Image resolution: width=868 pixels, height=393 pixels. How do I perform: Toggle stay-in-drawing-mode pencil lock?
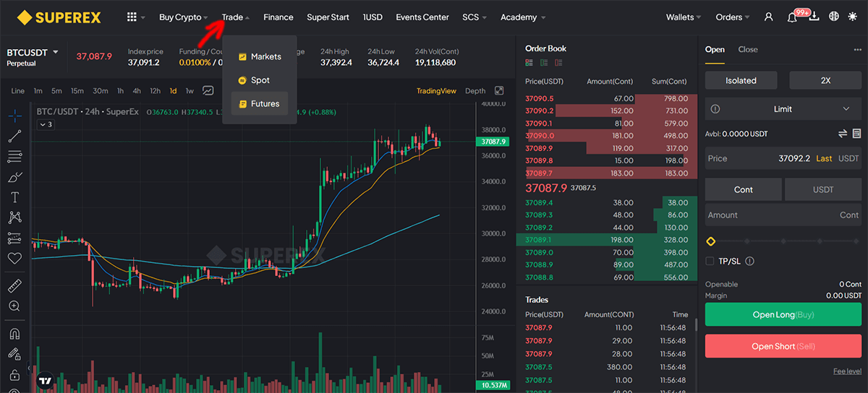[x=14, y=354]
